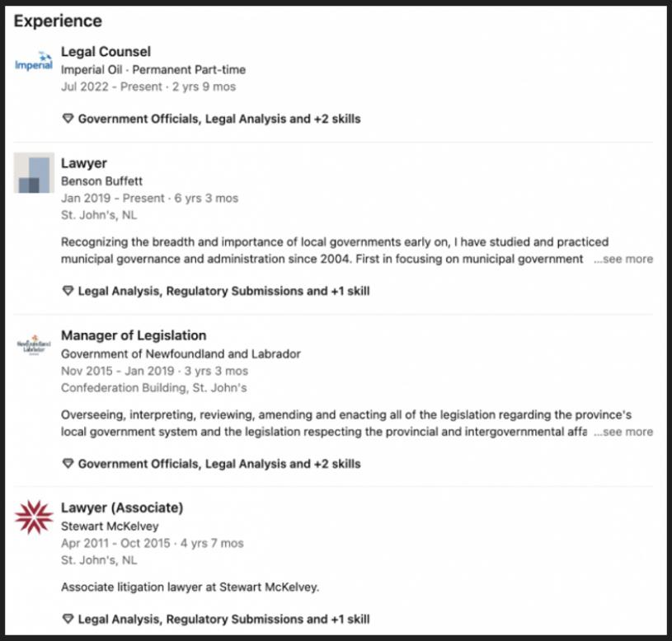Show skills for Stewart McKelvey associate role

click(x=223, y=619)
